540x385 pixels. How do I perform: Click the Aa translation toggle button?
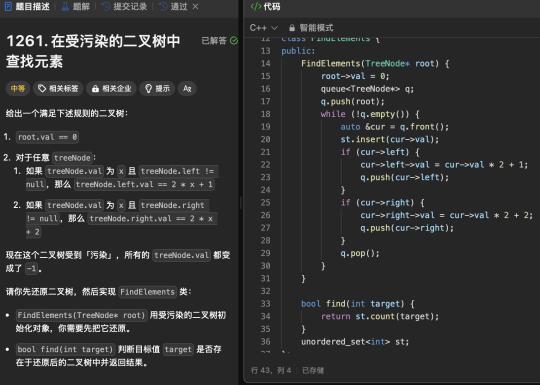click(187, 89)
